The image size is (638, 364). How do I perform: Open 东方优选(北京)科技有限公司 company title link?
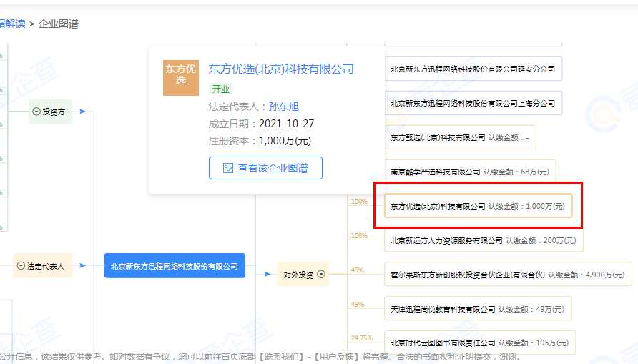pyautogui.click(x=281, y=69)
